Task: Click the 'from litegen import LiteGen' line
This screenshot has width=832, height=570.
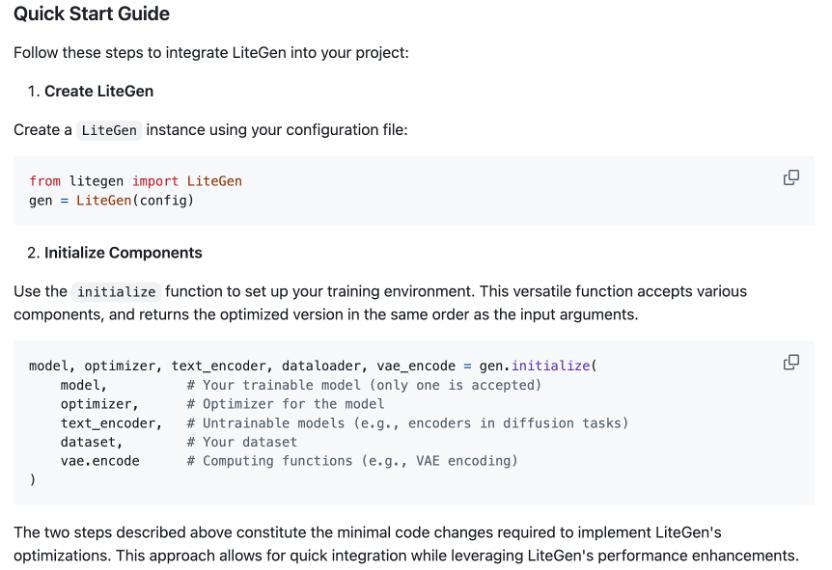Action: (135, 181)
